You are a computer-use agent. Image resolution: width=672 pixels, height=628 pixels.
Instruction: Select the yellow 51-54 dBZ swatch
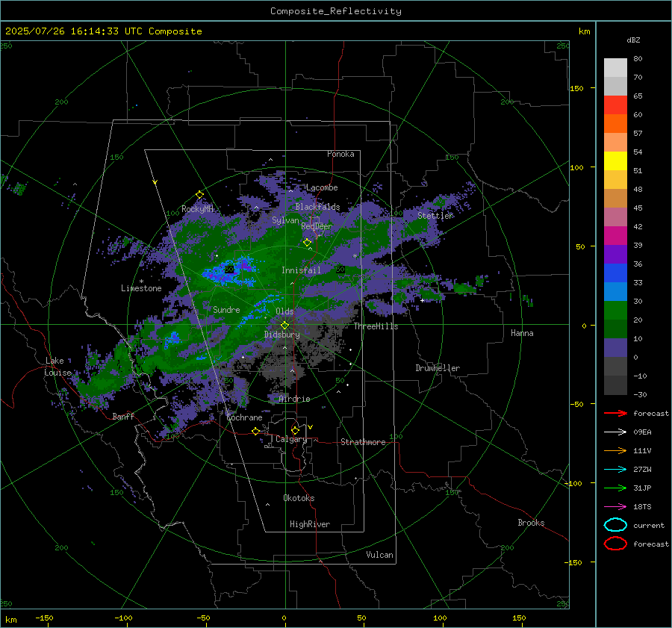(x=615, y=161)
